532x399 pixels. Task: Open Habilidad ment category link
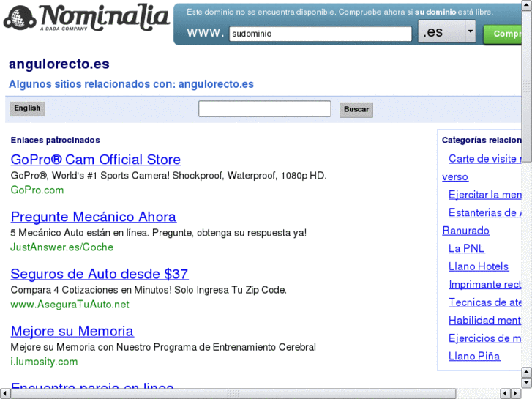485,320
